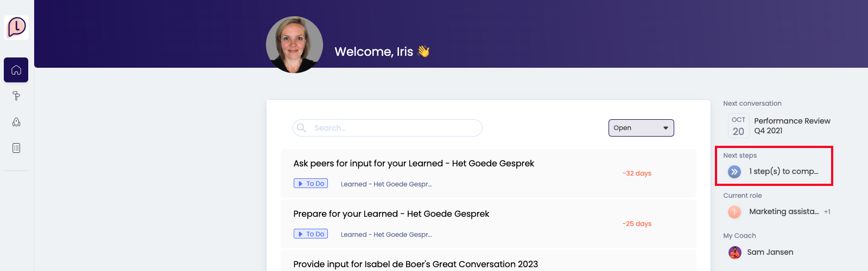The height and width of the screenshot is (271, 868).
Task: Click Sam Jansen's coach avatar
Action: (x=734, y=252)
